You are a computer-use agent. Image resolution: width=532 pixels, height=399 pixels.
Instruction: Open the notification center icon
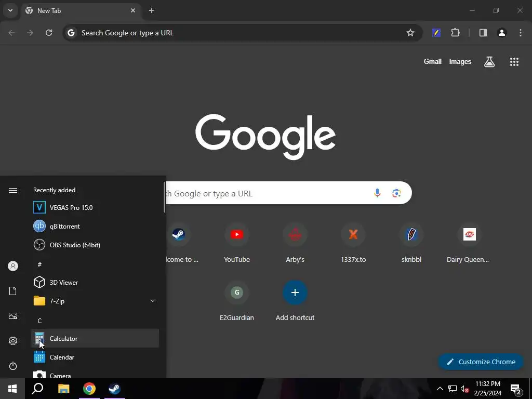click(516, 389)
